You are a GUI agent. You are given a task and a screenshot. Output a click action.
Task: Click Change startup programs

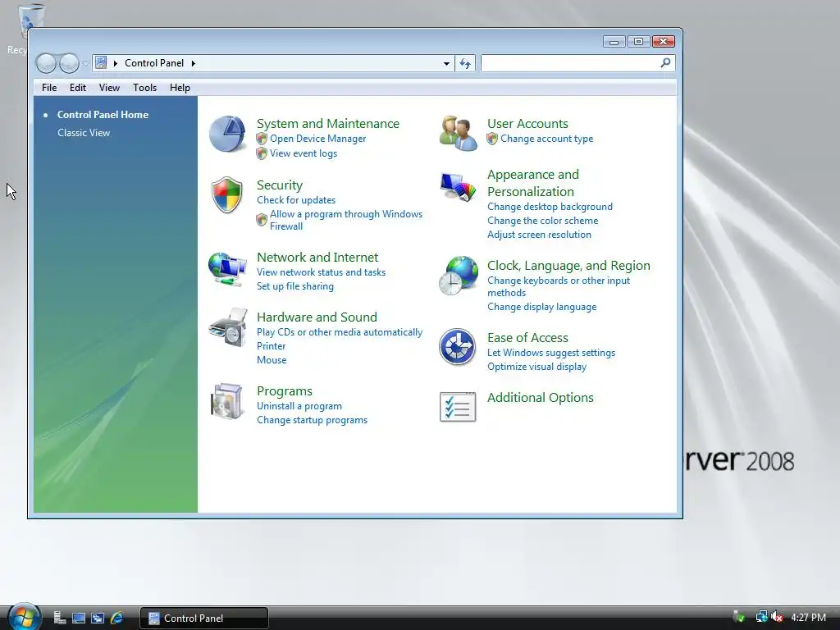(x=312, y=420)
